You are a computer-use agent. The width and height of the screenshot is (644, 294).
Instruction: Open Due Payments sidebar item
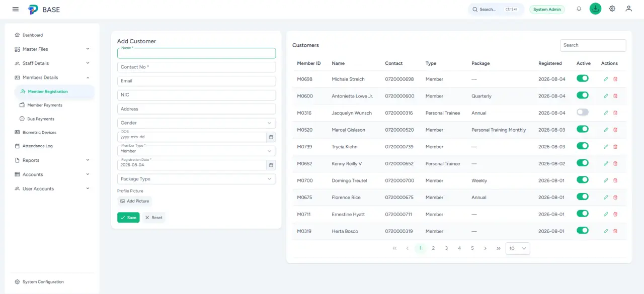(54, 119)
